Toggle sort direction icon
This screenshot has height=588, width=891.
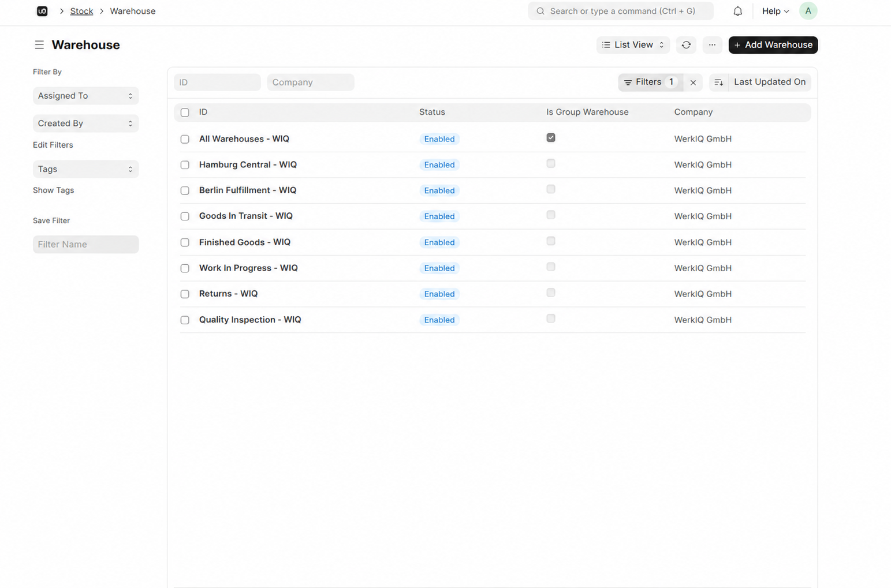coord(718,83)
